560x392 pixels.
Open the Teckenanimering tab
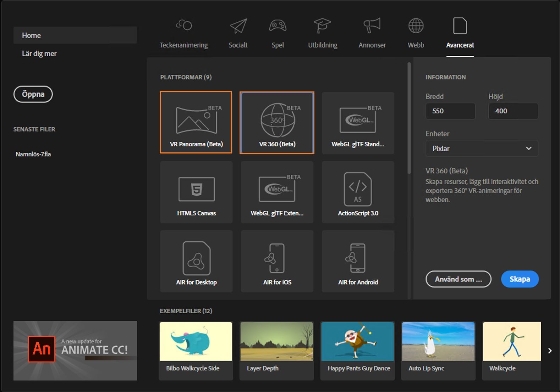pos(183,45)
